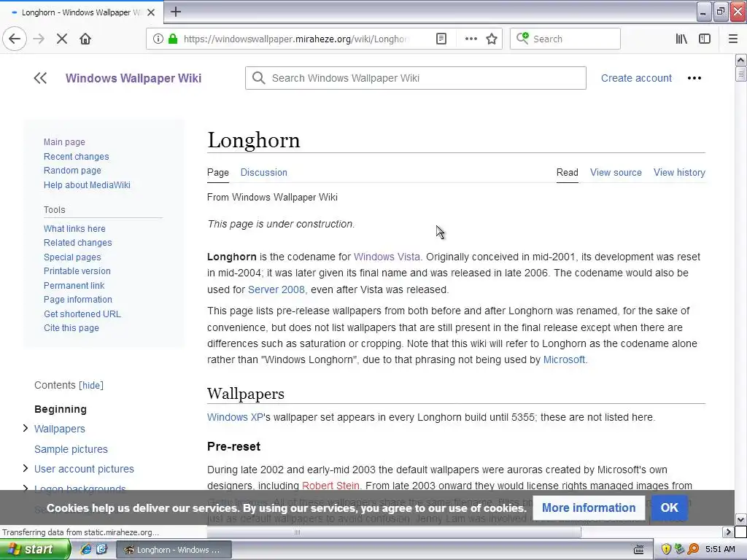Click Get shortened URL
The height and width of the screenshot is (560, 747).
82,314
